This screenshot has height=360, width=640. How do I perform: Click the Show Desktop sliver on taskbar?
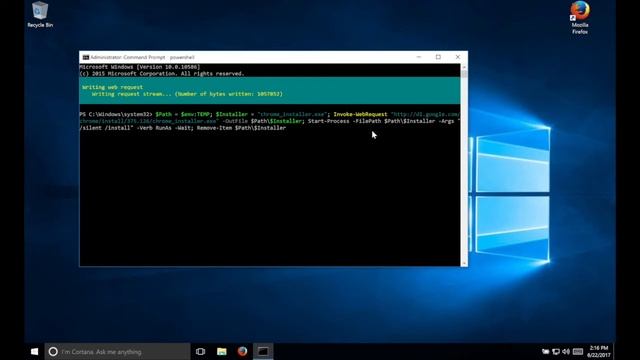614,351
